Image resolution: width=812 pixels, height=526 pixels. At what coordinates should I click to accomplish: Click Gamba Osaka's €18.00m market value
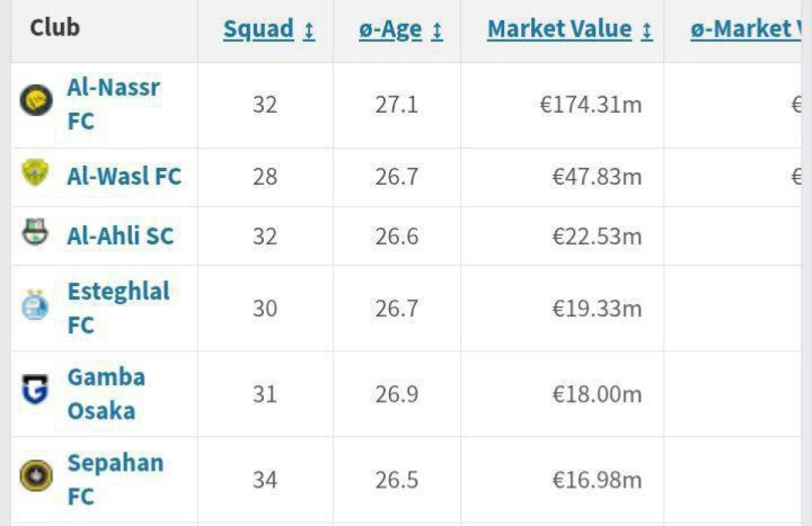[x=597, y=394]
